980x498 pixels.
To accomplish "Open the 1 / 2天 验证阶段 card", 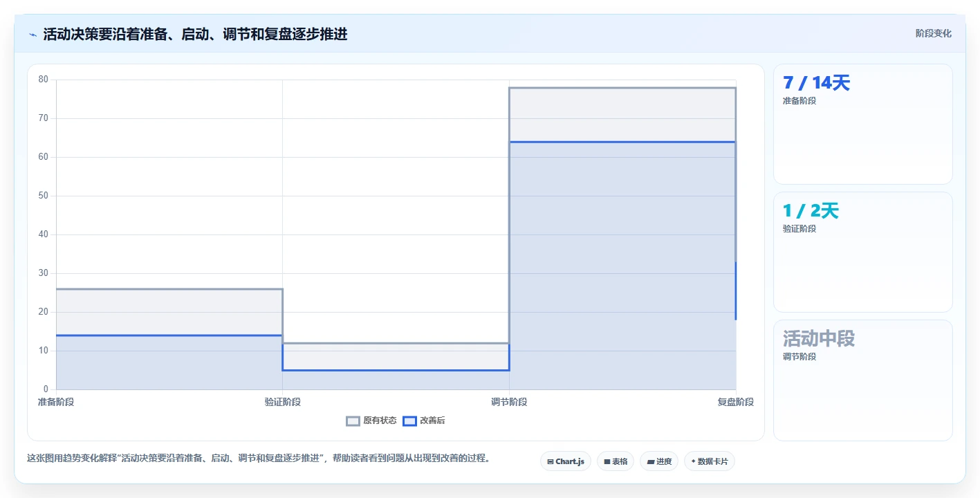I will 862,252.
